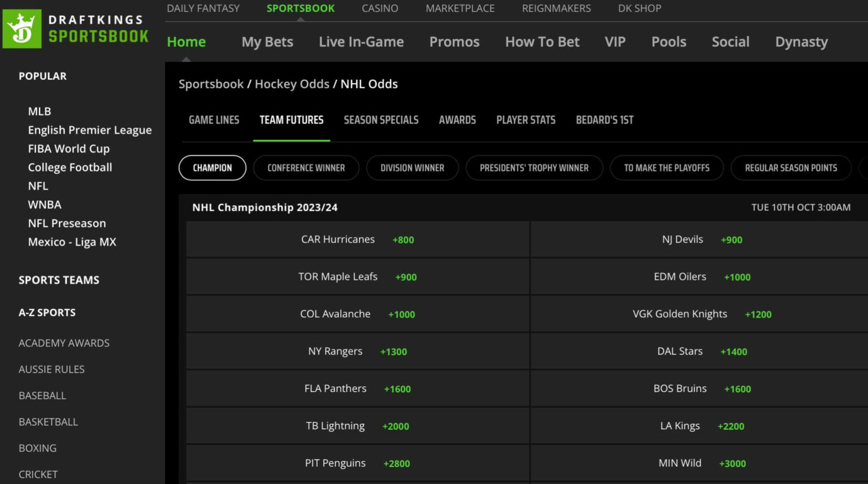Click the Sportsbook breadcrumb link
Screen dimensions: 868x484
(x=211, y=84)
